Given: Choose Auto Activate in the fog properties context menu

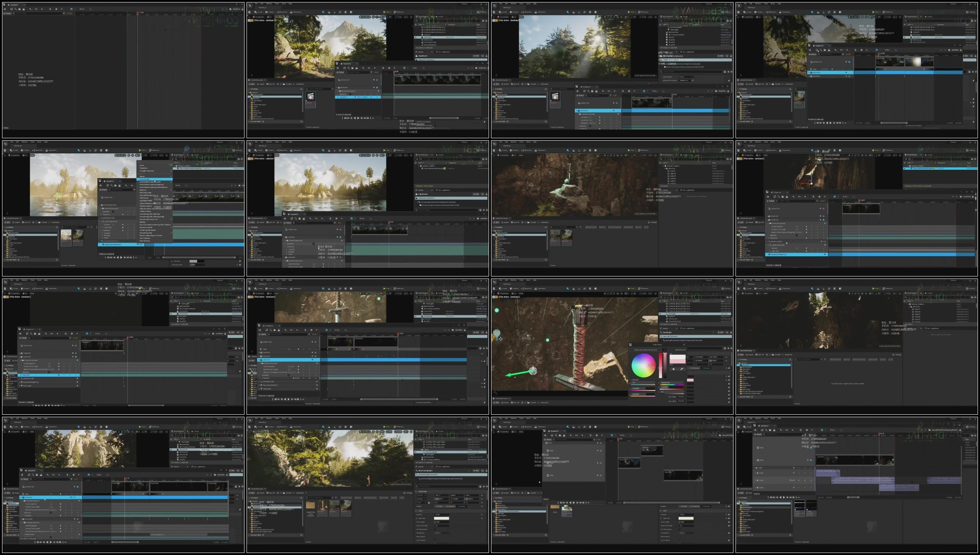Looking at the screenshot, I should coord(155,179).
